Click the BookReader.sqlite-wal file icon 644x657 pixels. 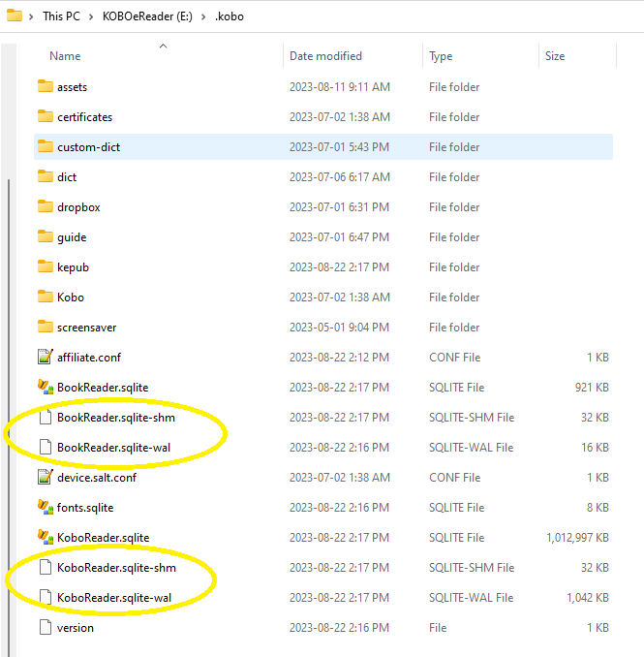(46, 447)
